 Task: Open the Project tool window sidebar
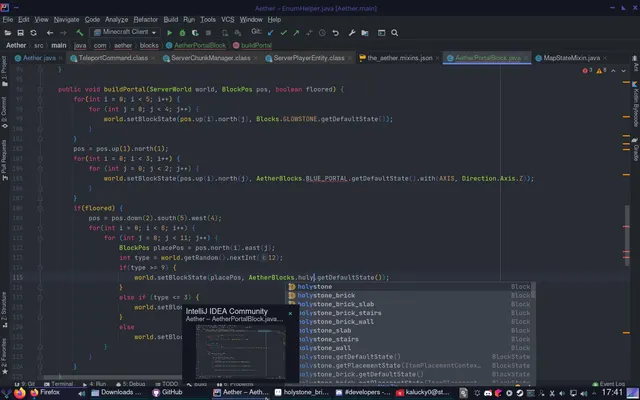4,71
